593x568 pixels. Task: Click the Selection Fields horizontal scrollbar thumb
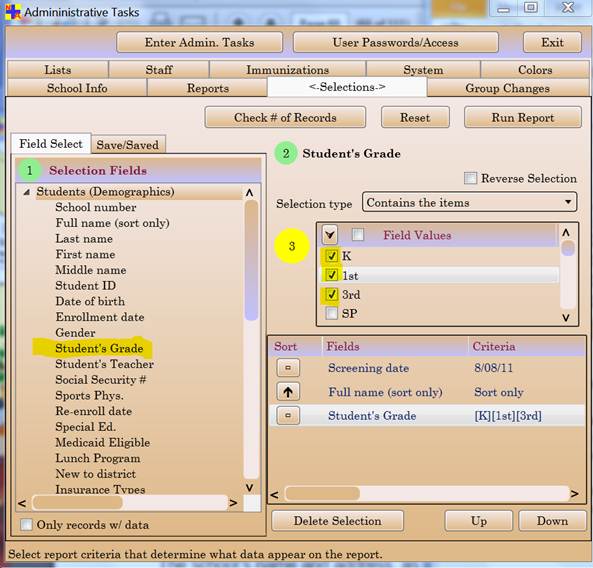tap(78, 503)
